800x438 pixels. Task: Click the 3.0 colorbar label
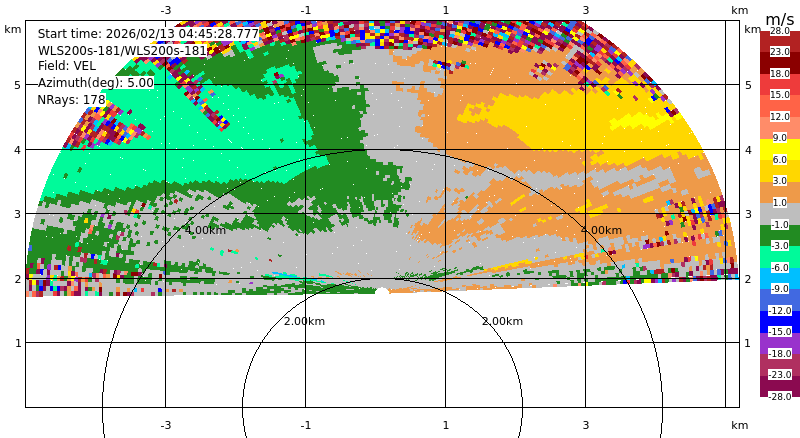coord(780,181)
